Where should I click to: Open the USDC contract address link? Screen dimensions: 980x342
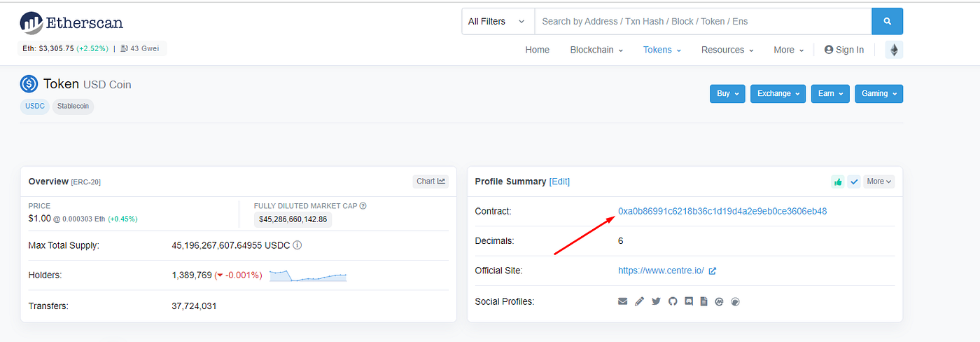(722, 211)
